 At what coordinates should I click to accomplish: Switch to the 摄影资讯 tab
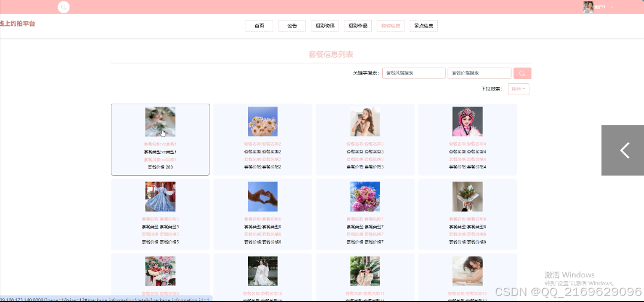coord(325,26)
